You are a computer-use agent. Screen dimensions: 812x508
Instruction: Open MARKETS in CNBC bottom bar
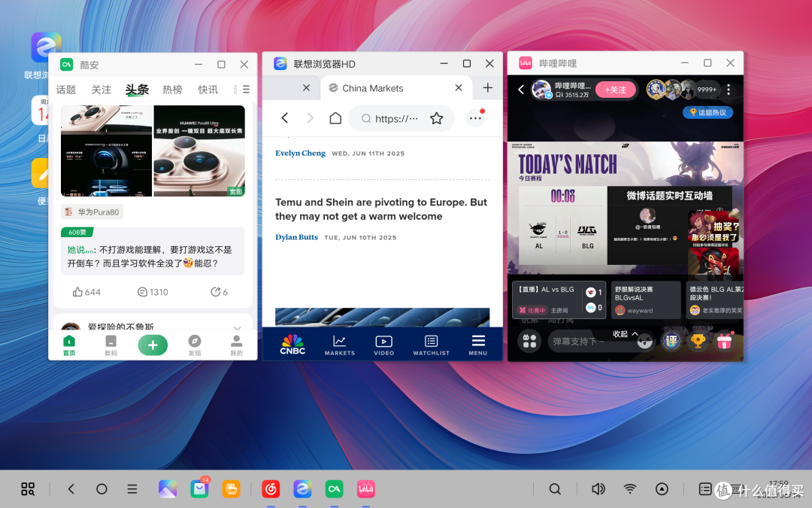340,345
